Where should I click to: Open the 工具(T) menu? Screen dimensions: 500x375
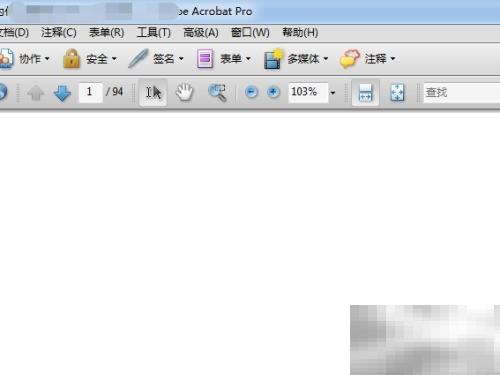154,32
